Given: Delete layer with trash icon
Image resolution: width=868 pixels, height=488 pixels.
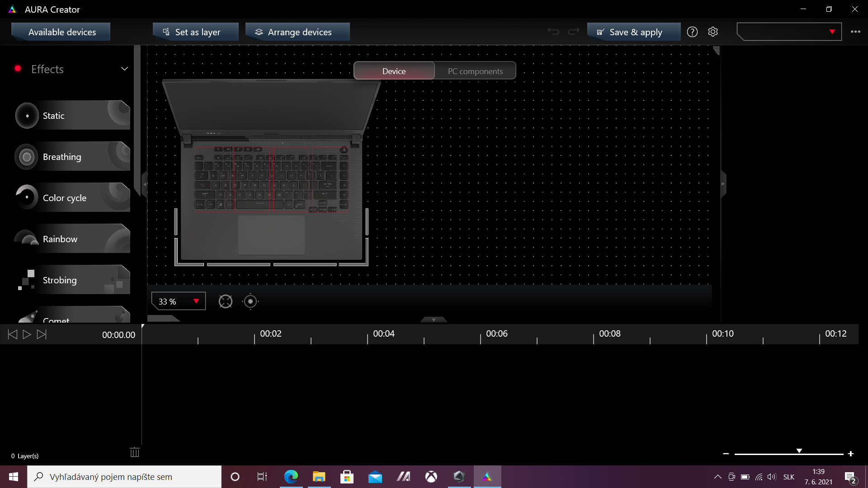Looking at the screenshot, I should [135, 452].
